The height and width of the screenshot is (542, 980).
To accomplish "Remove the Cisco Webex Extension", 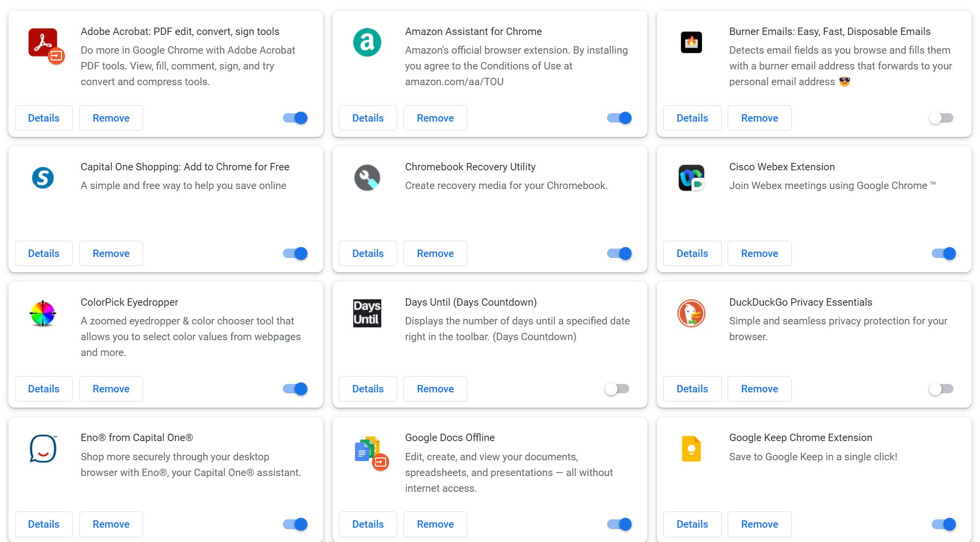I will point(760,253).
